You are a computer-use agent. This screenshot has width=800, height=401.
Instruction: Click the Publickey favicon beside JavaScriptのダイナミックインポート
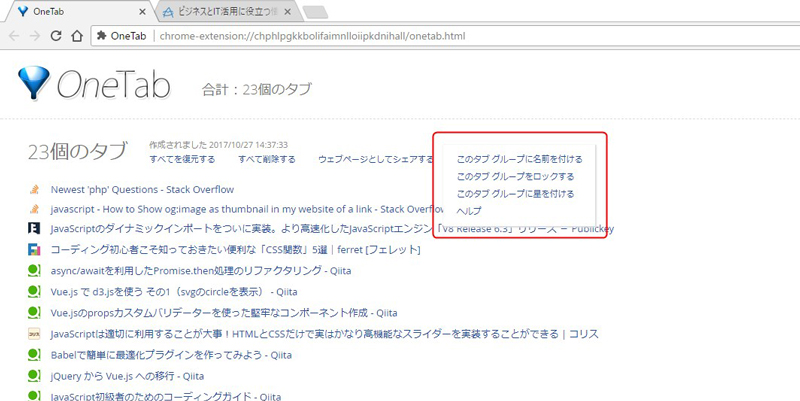(x=34, y=228)
